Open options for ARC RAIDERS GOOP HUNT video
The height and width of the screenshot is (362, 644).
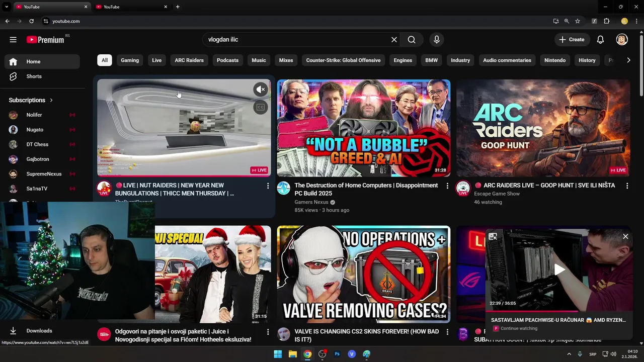click(x=627, y=186)
